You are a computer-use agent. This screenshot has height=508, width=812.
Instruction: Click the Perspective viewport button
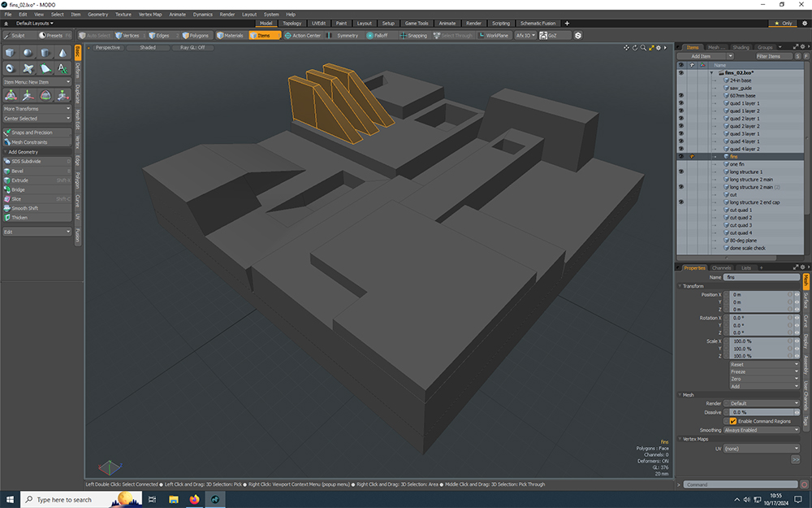[108, 48]
